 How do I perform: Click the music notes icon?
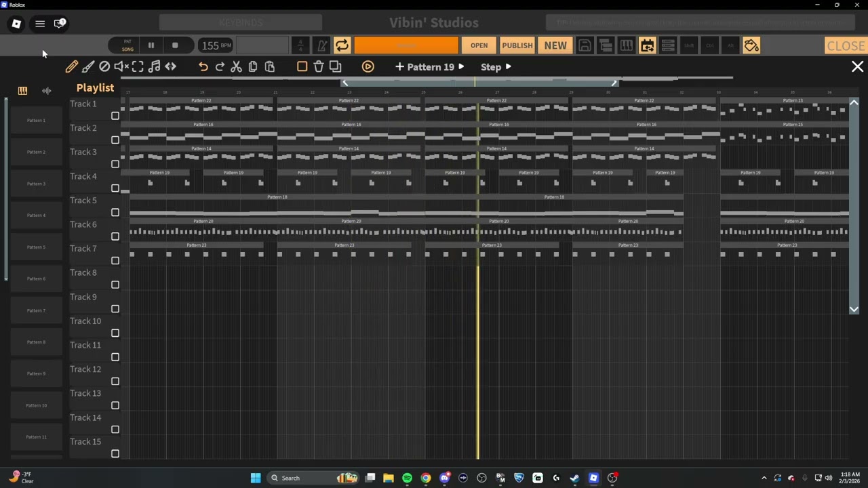coord(154,66)
